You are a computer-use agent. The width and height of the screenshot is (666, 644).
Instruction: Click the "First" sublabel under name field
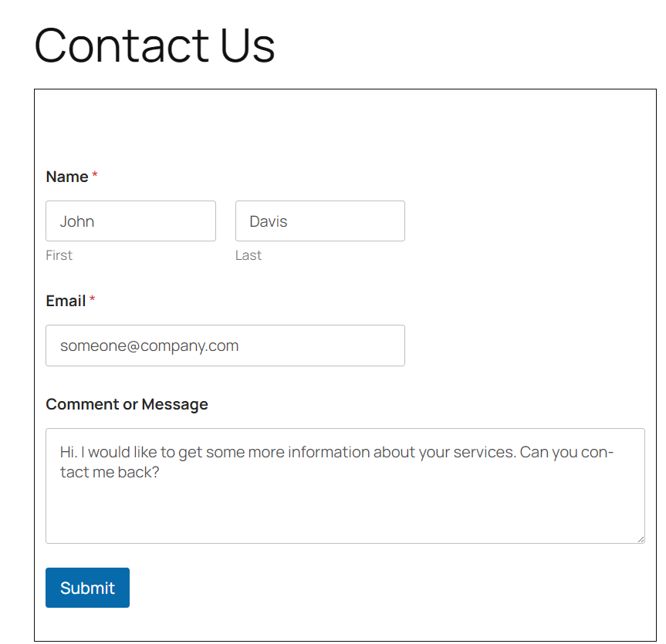coord(59,255)
